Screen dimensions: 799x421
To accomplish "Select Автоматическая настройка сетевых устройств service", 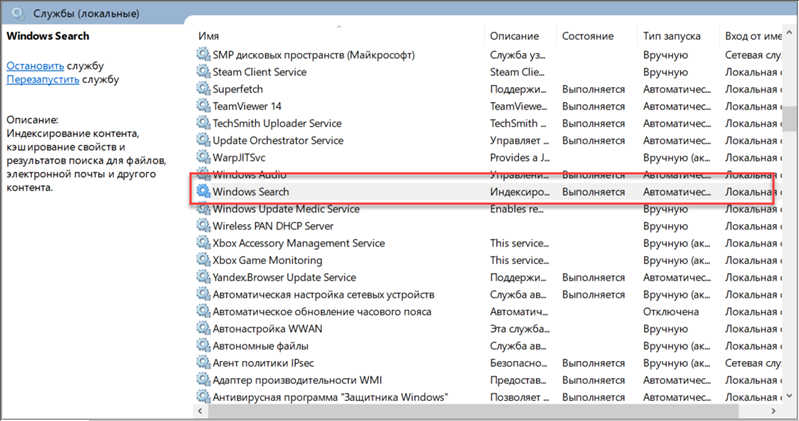I will tap(323, 295).
